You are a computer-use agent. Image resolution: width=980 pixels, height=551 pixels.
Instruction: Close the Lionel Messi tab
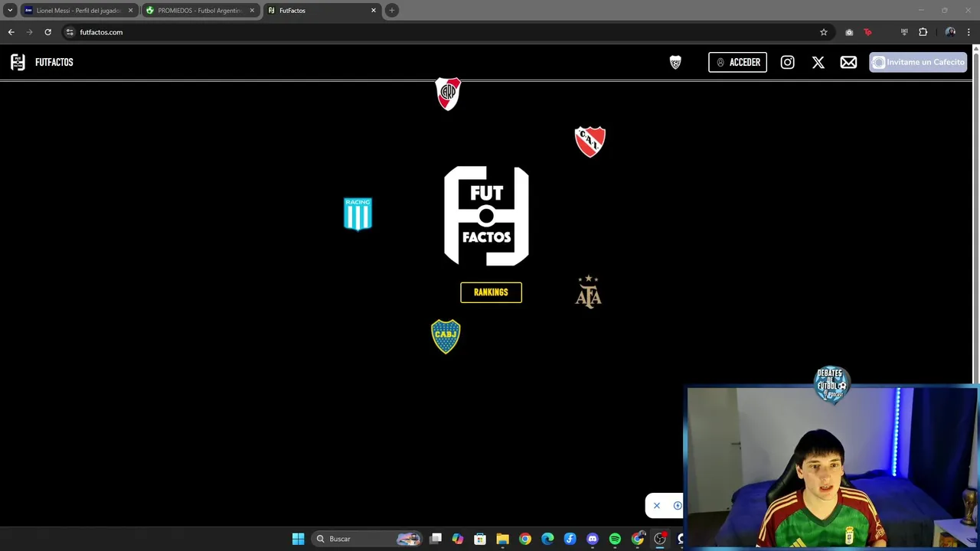(130, 11)
